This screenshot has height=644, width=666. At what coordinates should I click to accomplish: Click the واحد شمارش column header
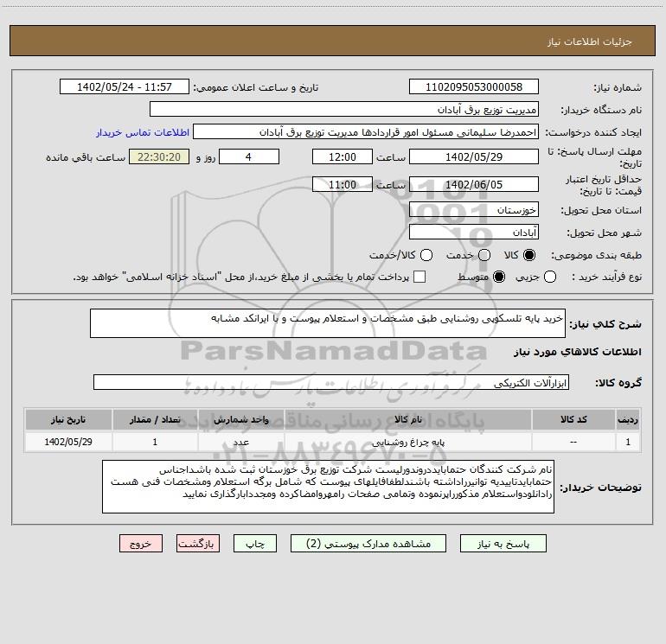(240, 419)
